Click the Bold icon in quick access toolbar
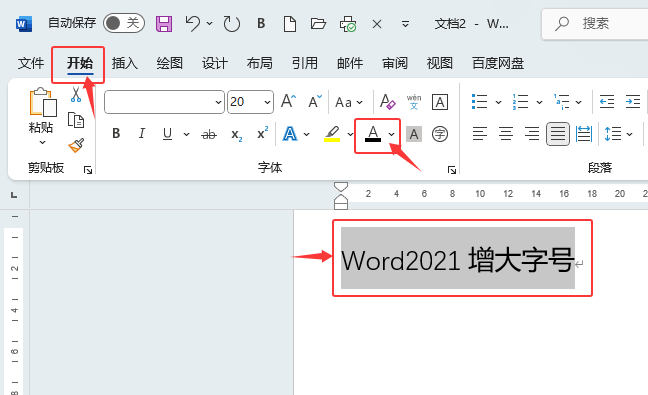The width and height of the screenshot is (648, 395). (x=261, y=24)
